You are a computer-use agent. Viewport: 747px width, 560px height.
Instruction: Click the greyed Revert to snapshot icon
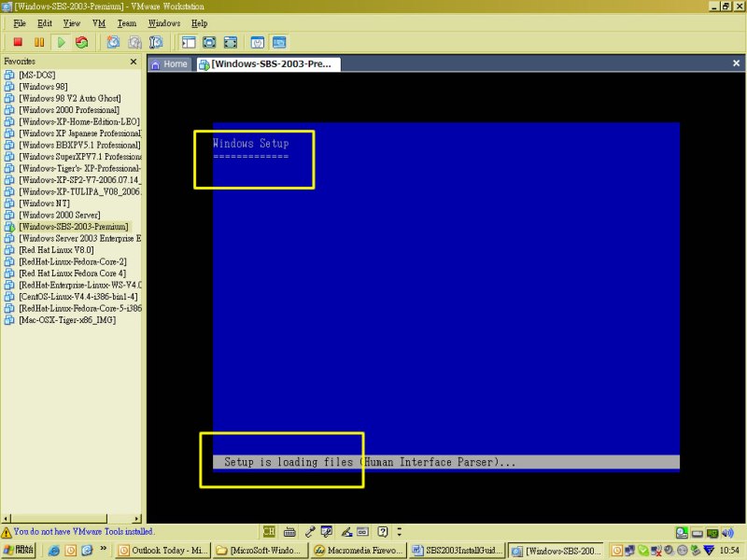(134, 42)
